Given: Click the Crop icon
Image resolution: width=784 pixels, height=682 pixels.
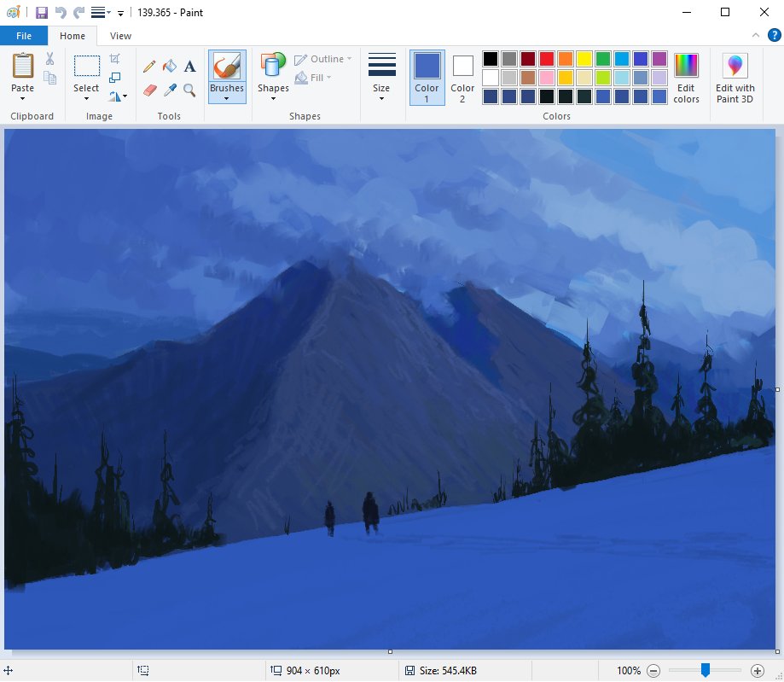Looking at the screenshot, I should (x=115, y=59).
